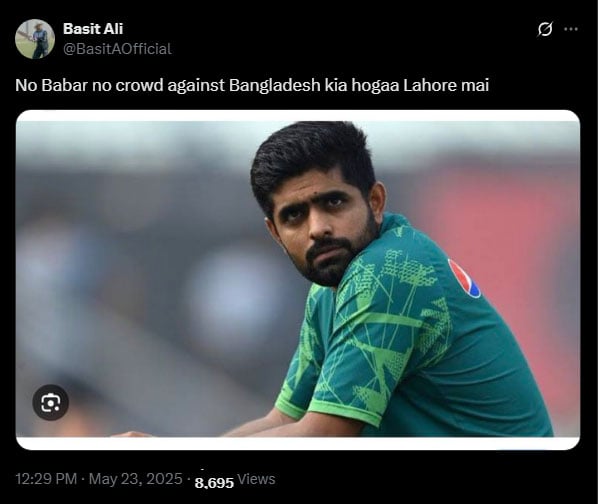
Task: Open Basit Ali's profile avatar
Action: tap(35, 39)
